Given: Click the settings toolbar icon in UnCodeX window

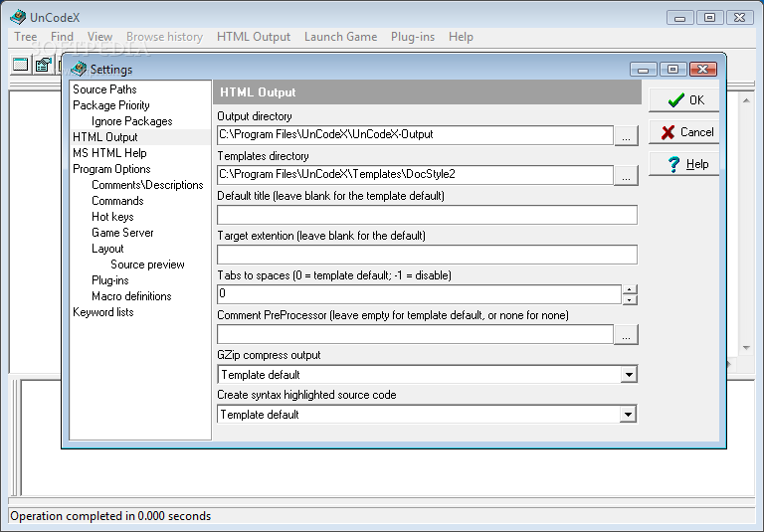Looking at the screenshot, I should tap(43, 65).
